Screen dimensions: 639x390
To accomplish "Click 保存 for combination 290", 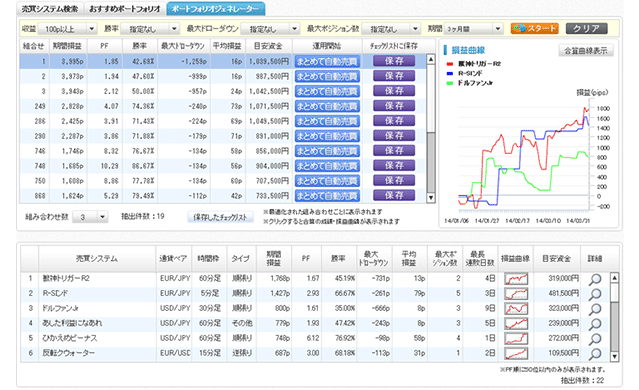I will [394, 136].
